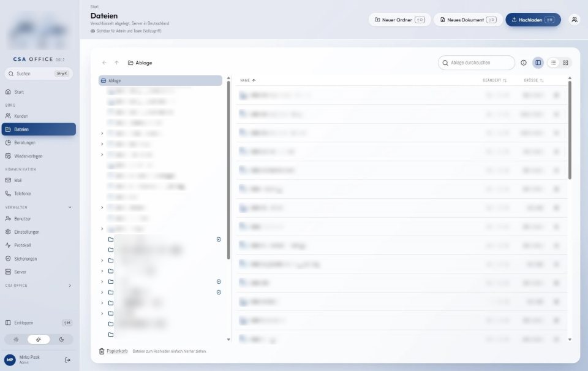The height and width of the screenshot is (371, 588).
Task: Click the Einstellungen gear icon
Action: (8, 232)
